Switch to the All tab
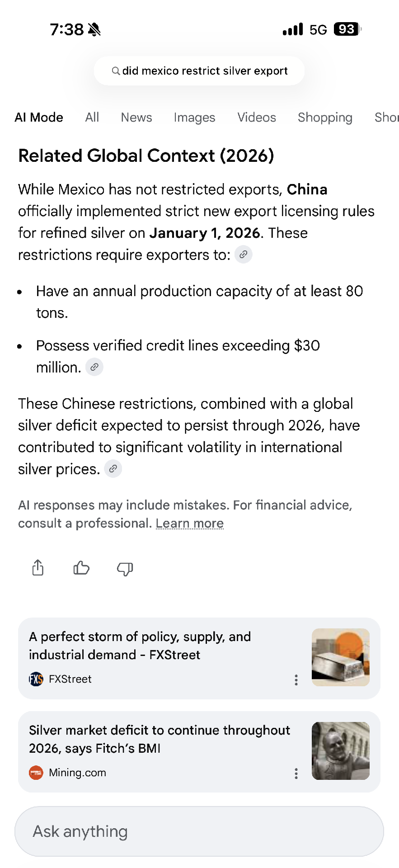Screen dimensions: 399x868 pyautogui.click(x=92, y=118)
